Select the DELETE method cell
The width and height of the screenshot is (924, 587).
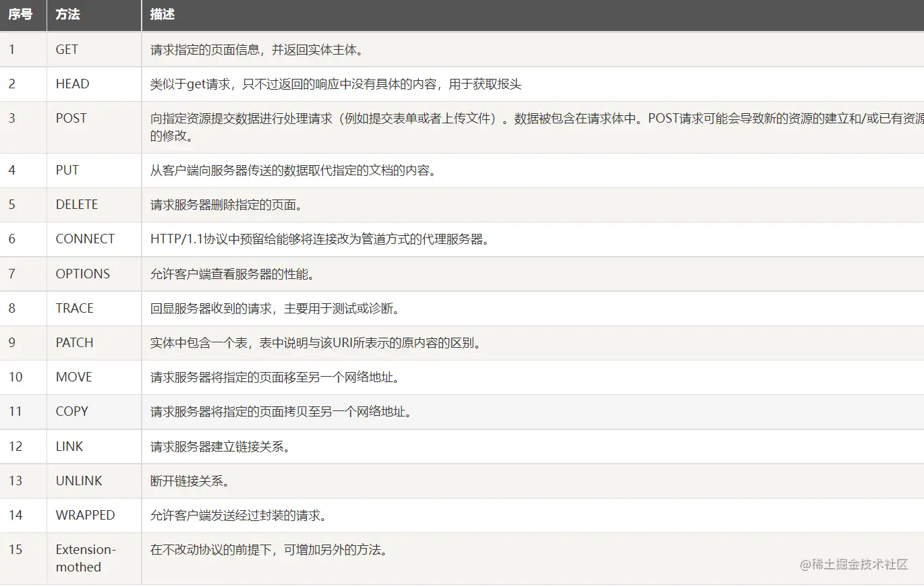point(94,204)
